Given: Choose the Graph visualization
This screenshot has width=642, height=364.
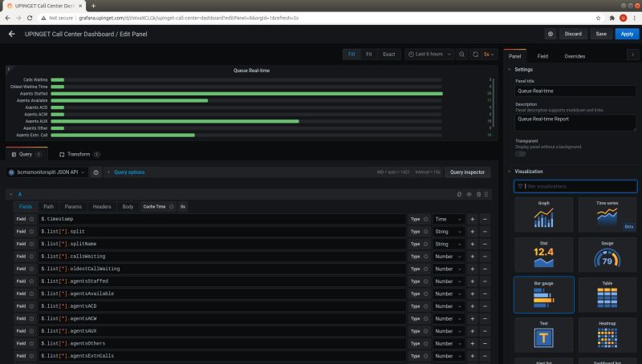Looking at the screenshot, I should (544, 214).
